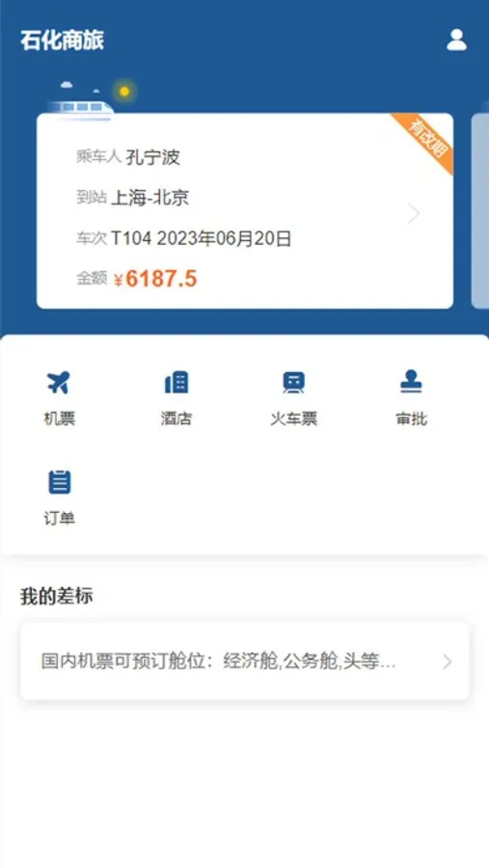Select the T104 train number line
489x868 pixels.
pos(184,238)
